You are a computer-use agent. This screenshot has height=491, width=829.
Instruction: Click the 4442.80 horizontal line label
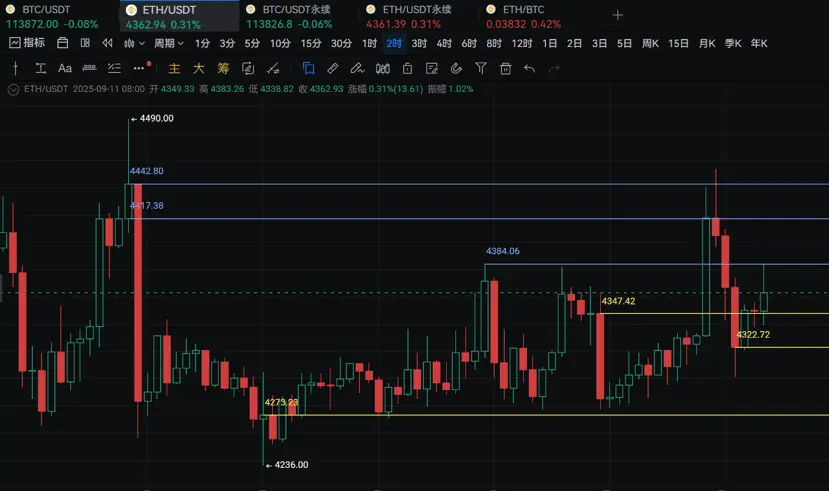click(146, 171)
